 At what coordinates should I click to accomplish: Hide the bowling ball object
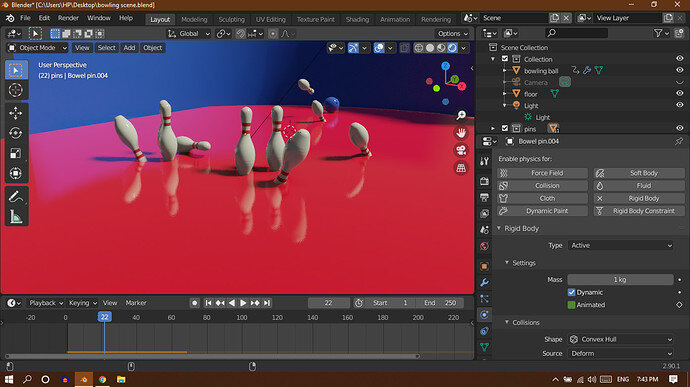[x=679, y=70]
